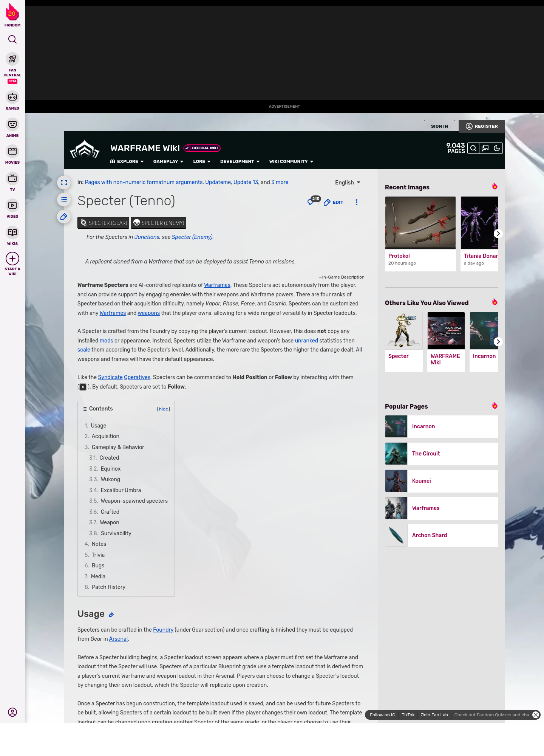Close the bottom Fandom notification bar
This screenshot has height=756, width=544.
pos(536,715)
